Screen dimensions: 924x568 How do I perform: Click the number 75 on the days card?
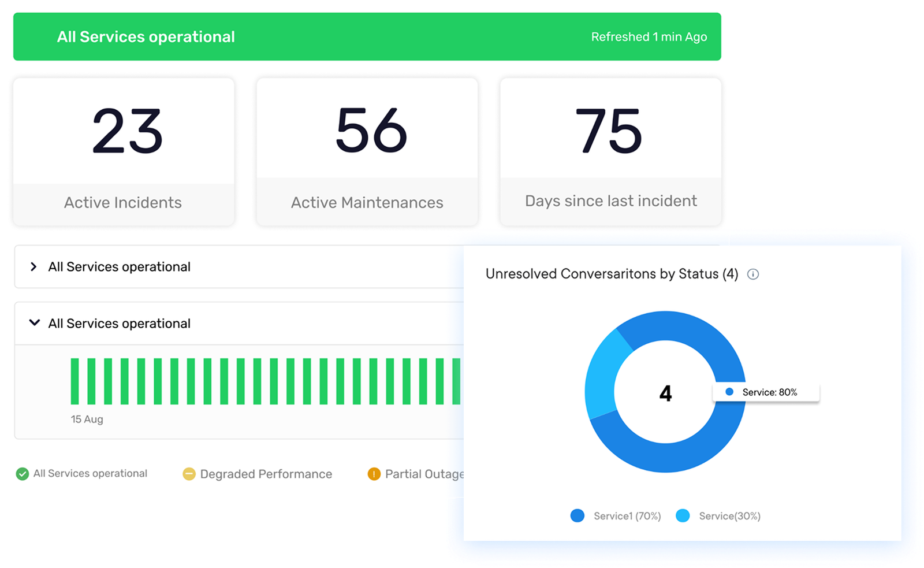point(609,131)
